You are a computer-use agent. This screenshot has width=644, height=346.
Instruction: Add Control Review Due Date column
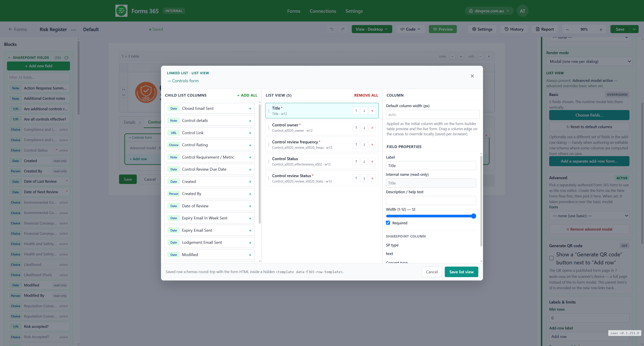coord(250,170)
